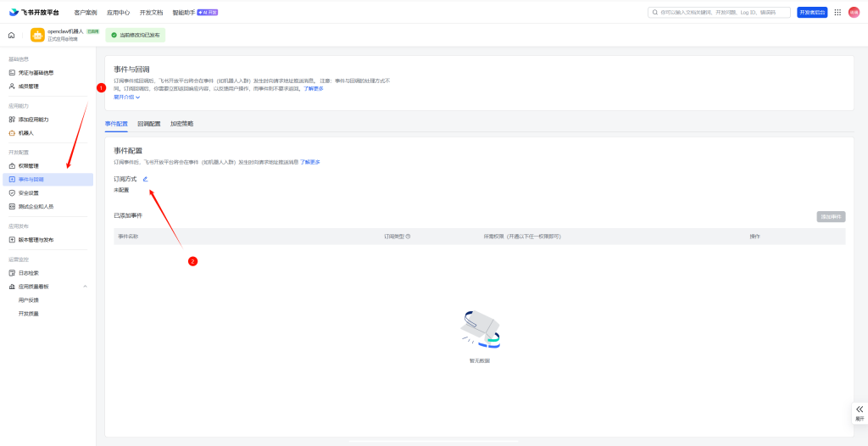Collapse the 应用质量看板 chevron
Viewport: 868px width, 446px height.
coord(86,287)
